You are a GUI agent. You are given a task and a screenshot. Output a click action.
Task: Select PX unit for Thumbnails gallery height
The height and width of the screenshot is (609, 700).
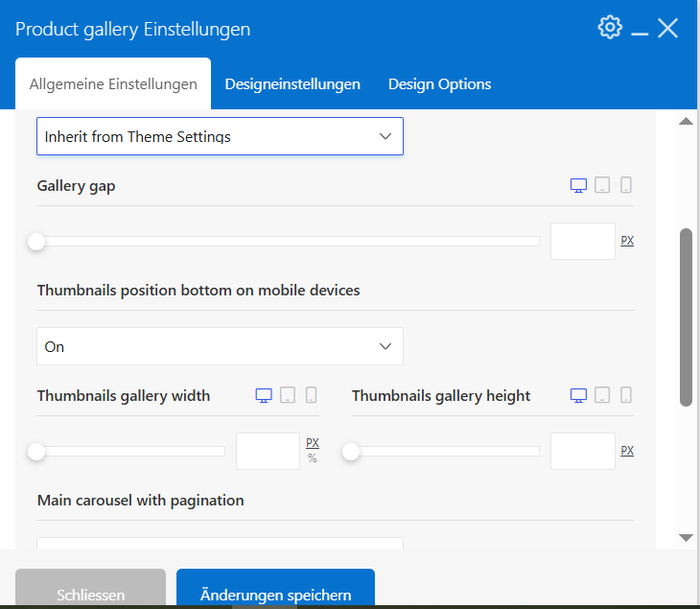627,451
